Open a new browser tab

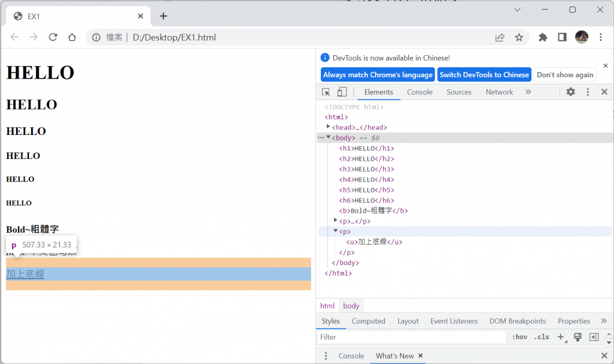[x=163, y=16]
